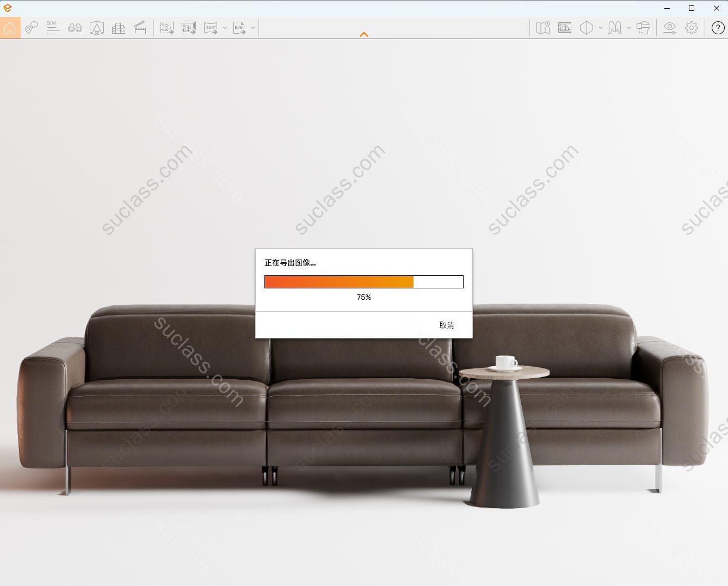Click the Home icon in the toolbar

10,28
